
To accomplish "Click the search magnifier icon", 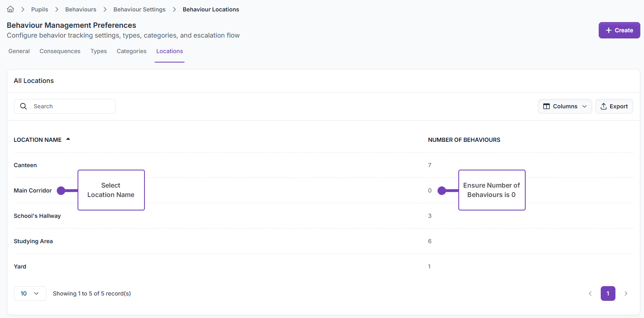I will [x=24, y=106].
